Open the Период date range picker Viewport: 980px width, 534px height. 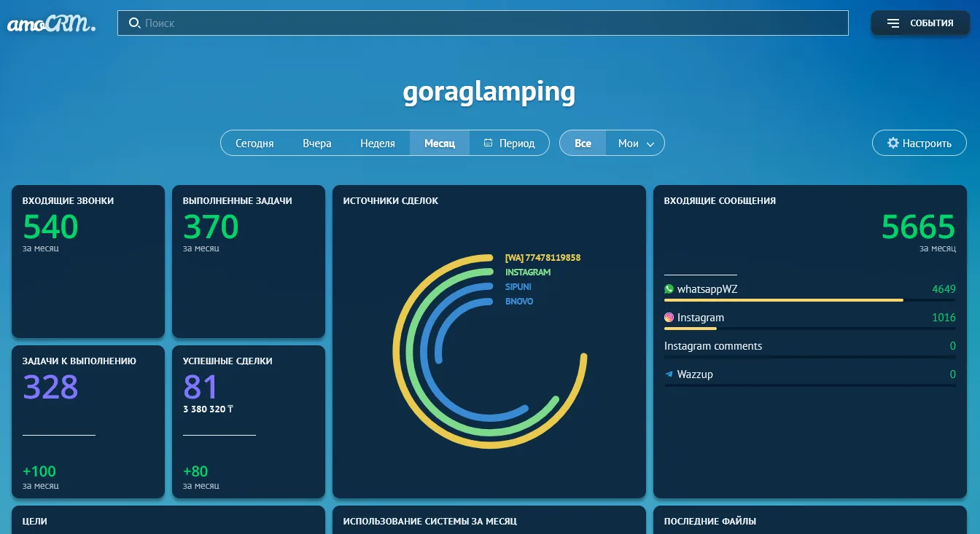(517, 144)
